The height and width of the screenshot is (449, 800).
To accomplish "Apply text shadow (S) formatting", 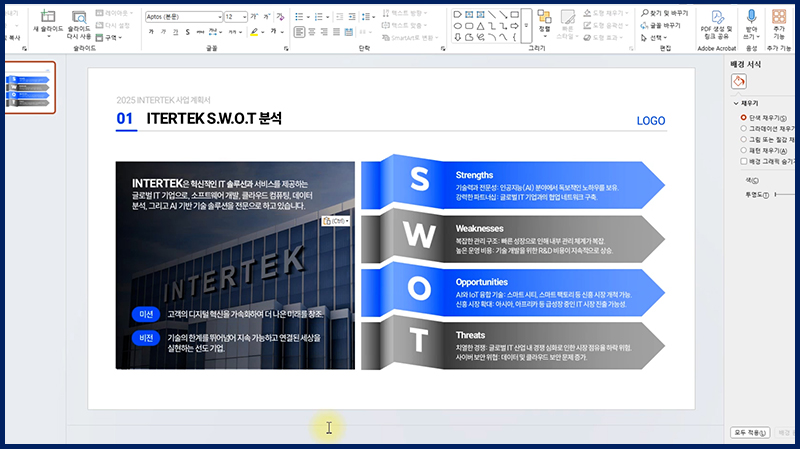I will [188, 32].
